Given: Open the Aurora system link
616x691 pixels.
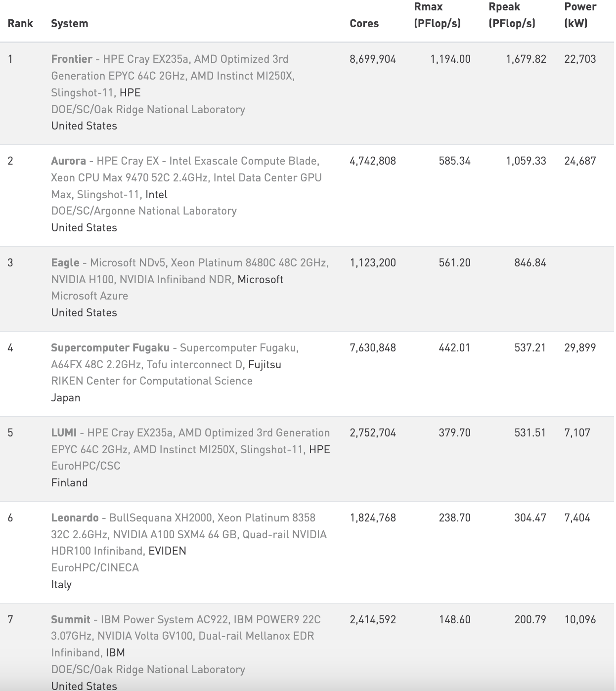Looking at the screenshot, I should coord(69,161).
